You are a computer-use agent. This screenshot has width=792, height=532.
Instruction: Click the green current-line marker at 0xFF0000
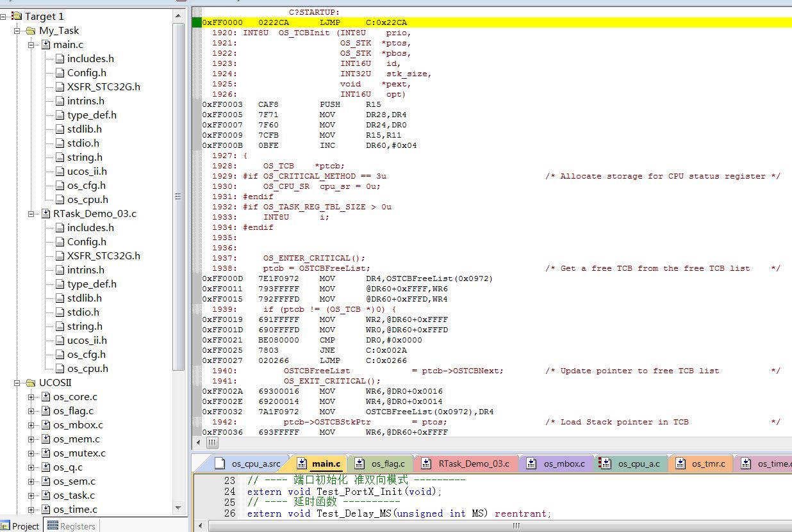197,22
